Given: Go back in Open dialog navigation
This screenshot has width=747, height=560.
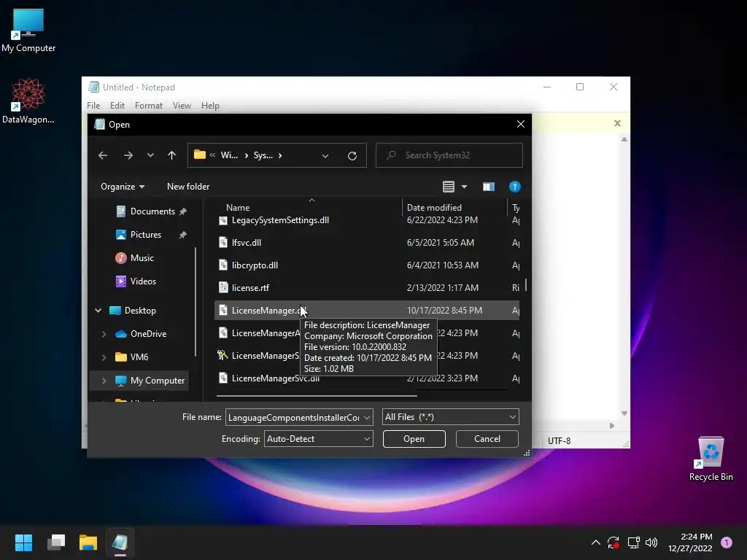Looking at the screenshot, I should click(102, 155).
